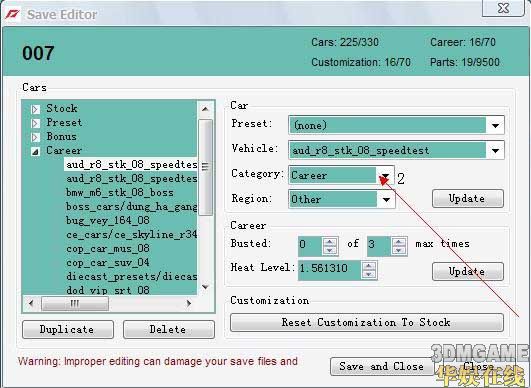Image resolution: width=531 pixels, height=388 pixels.
Task: Expand the Bonus tree node
Action: click(35, 137)
